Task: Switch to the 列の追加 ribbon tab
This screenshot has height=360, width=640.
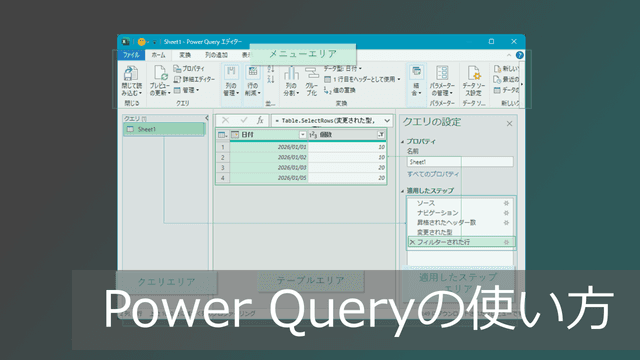Action: click(216, 55)
